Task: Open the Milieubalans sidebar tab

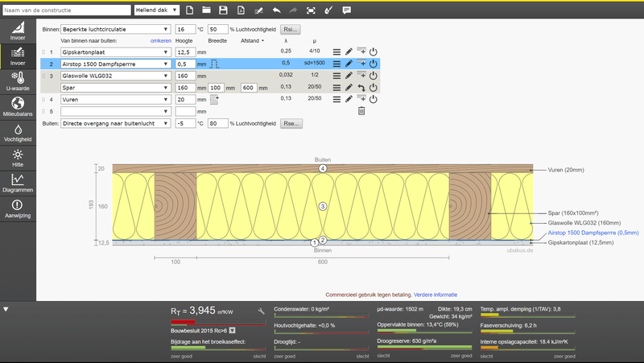Action: [x=18, y=107]
